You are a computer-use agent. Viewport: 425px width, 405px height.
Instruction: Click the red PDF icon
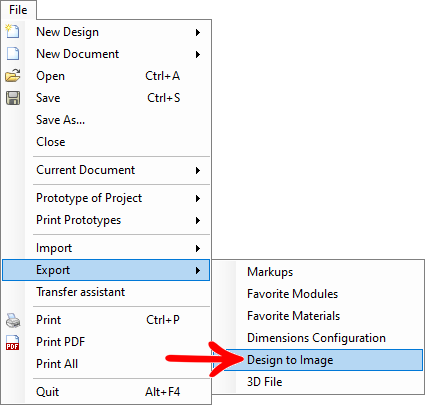13,342
